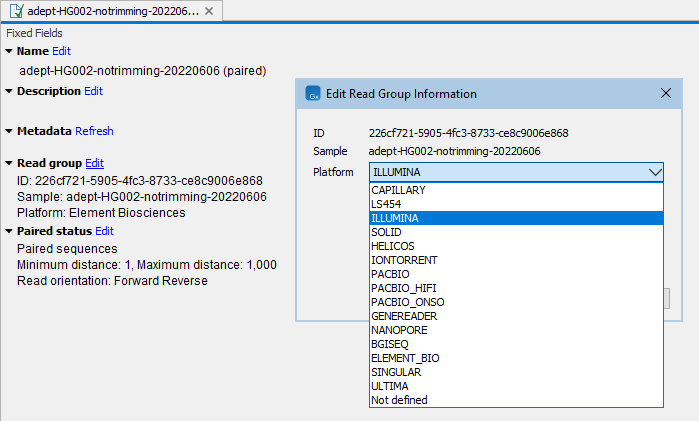Image resolution: width=699 pixels, height=421 pixels.
Task: Choose ULTIMA as the platform
Action: [x=389, y=386]
